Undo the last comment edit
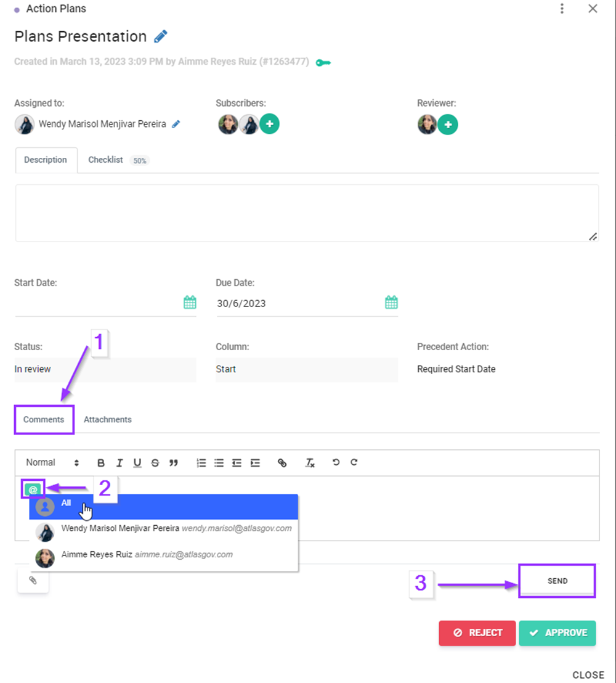The width and height of the screenshot is (616, 683). click(x=335, y=462)
